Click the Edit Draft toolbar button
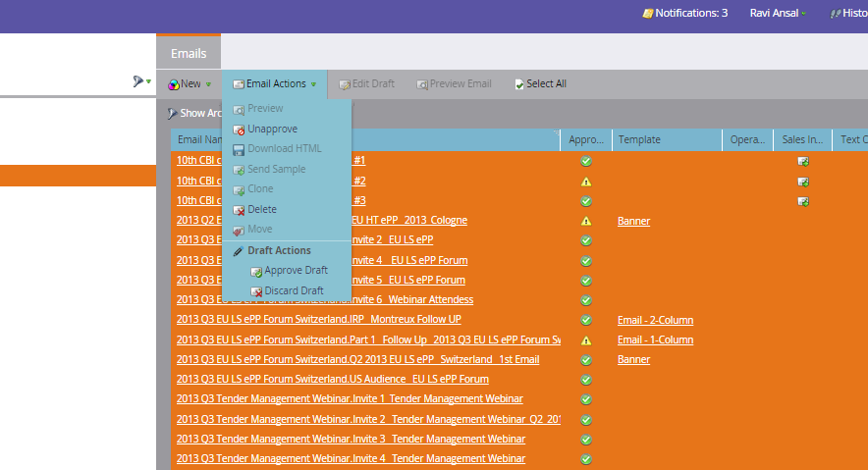This screenshot has width=868, height=470. click(366, 84)
